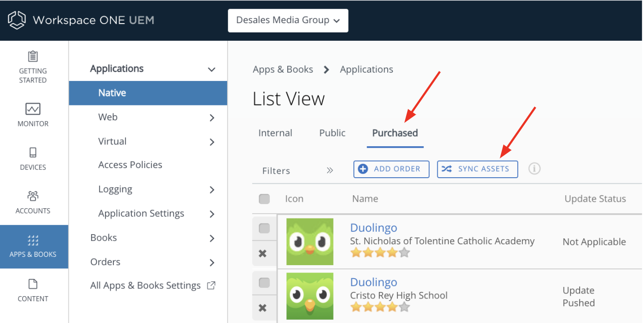Open the Duolingo link for St. Nicholas
Viewport: 644px width, 323px height.
click(x=373, y=228)
